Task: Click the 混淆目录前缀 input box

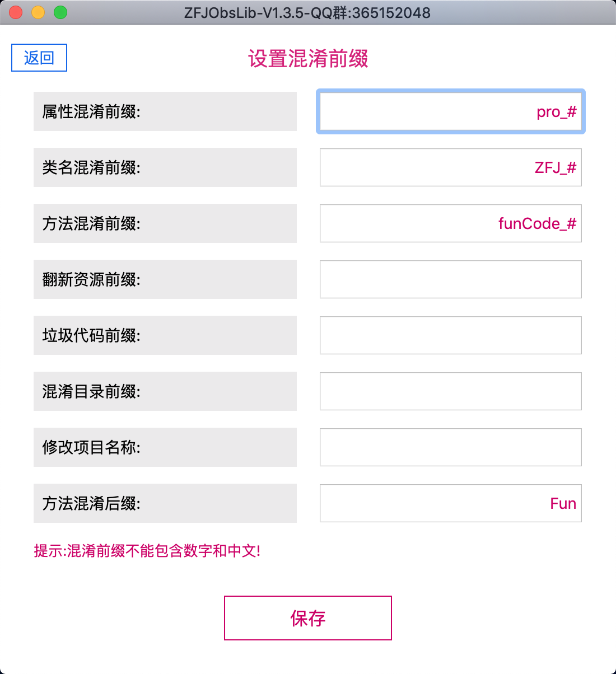Action: [x=451, y=391]
